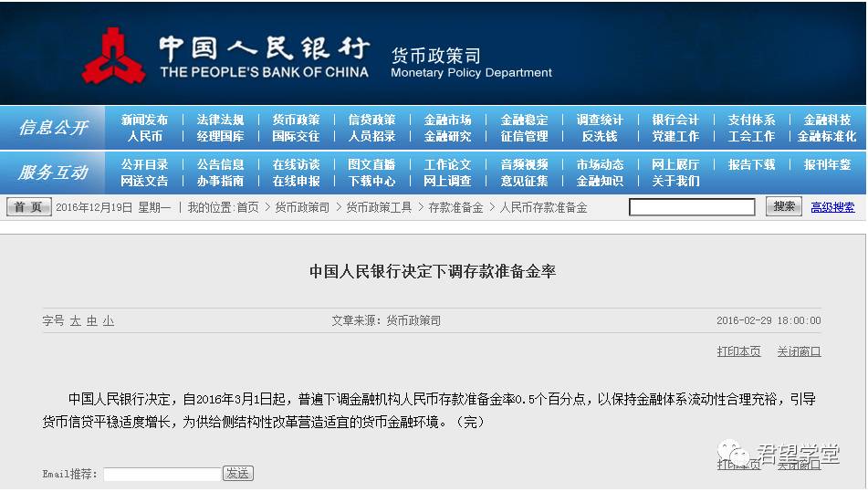This screenshot has width=868, height=492.
Task: Go to 征信管理 page
Action: click(524, 136)
